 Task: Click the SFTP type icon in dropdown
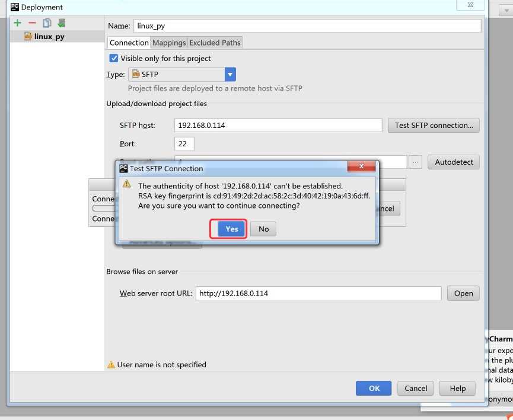(x=136, y=75)
